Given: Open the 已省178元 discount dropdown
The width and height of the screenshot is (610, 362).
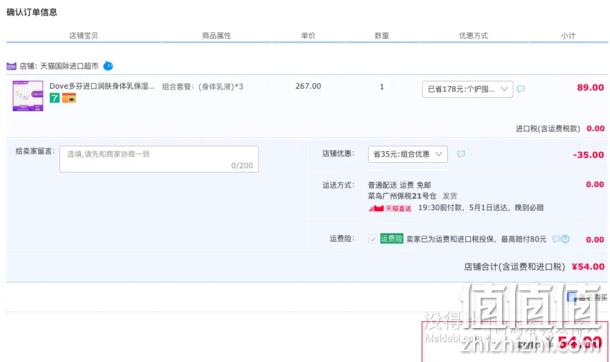Looking at the screenshot, I should click(468, 89).
